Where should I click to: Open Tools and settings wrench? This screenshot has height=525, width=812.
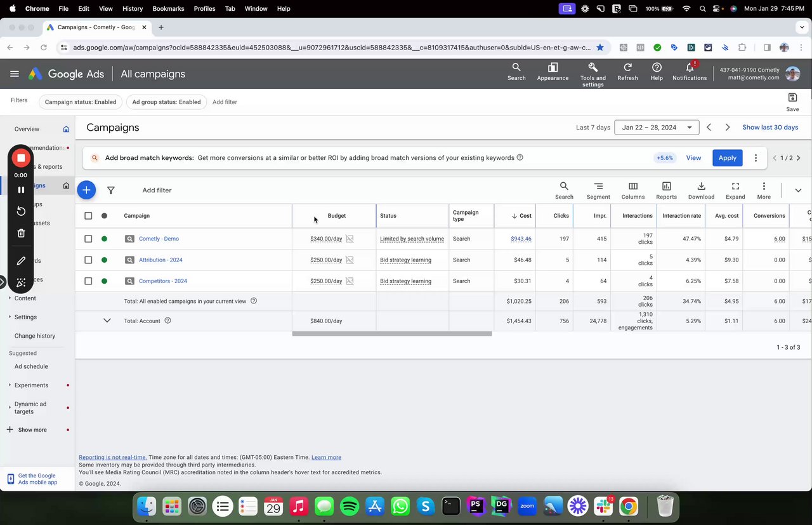pos(593,74)
